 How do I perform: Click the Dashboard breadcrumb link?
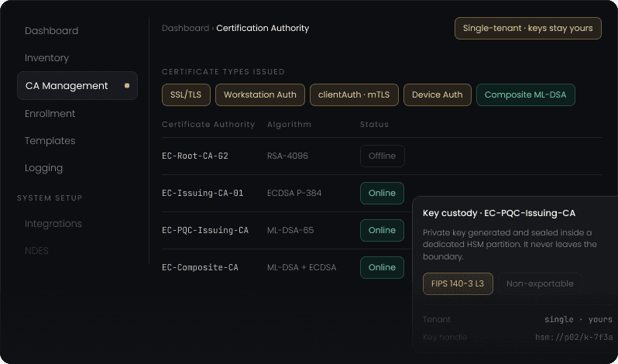[185, 28]
